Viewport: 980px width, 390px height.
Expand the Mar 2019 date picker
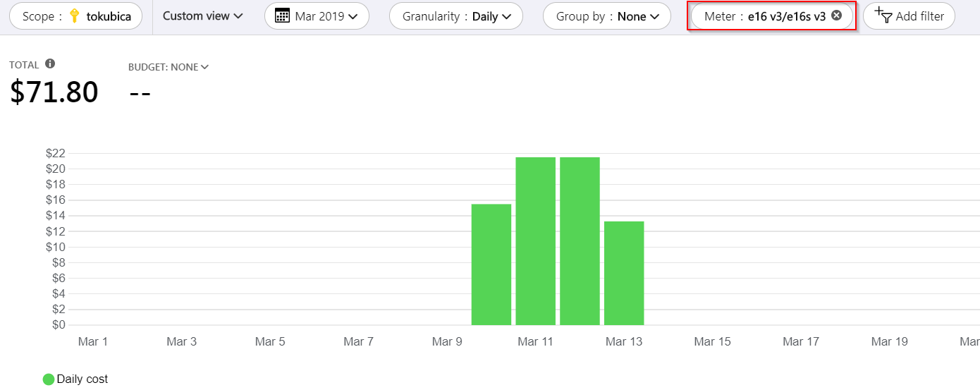click(x=317, y=16)
